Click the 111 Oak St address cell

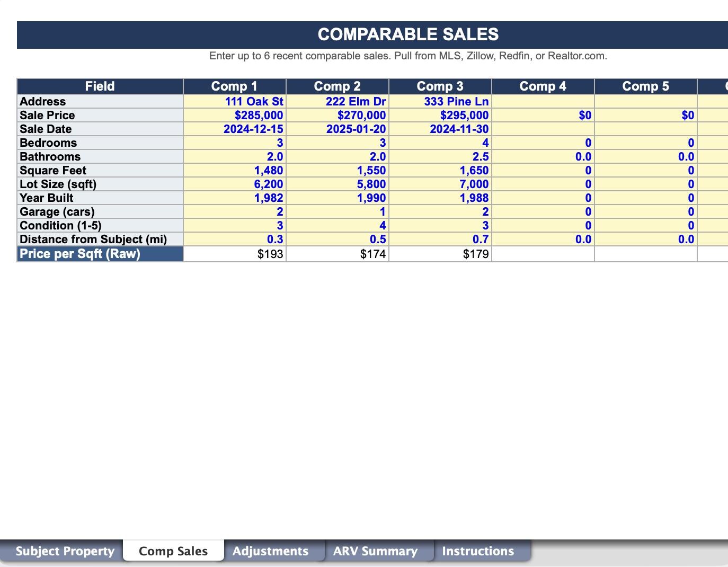point(235,101)
